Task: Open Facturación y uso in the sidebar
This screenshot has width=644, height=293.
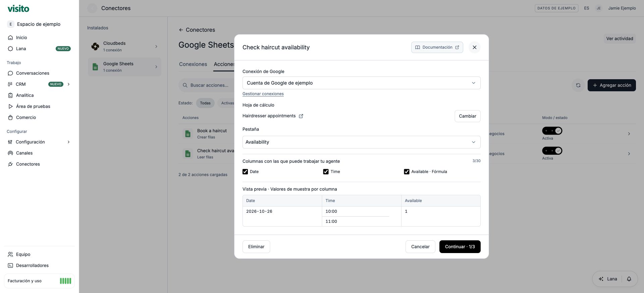Action: [x=39, y=281]
